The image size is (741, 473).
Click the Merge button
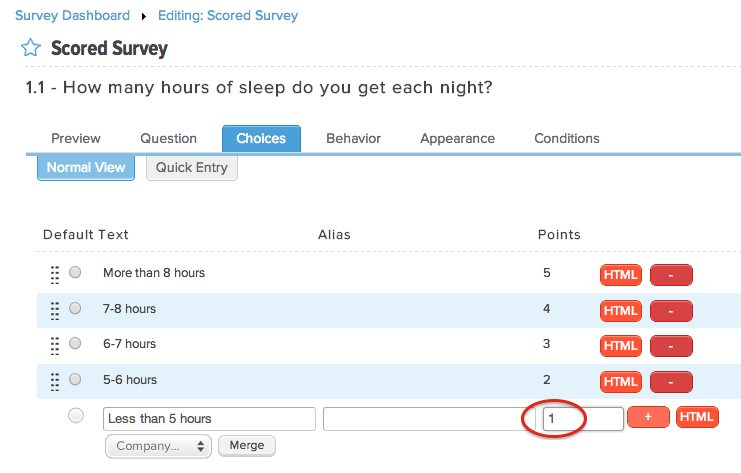(247, 446)
